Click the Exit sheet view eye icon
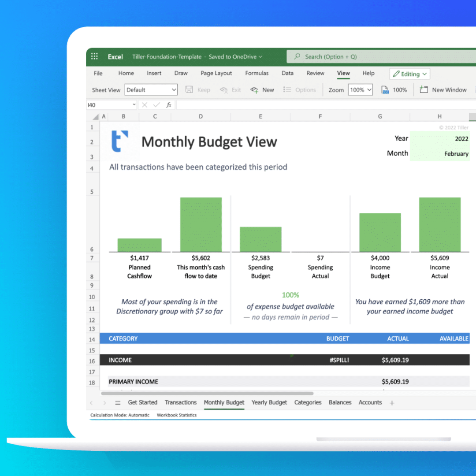This screenshot has width=476, height=476. 224,90
